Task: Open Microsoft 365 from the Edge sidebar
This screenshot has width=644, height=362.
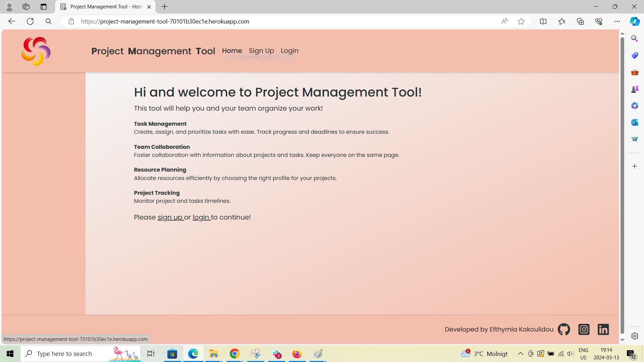Action: (x=634, y=106)
